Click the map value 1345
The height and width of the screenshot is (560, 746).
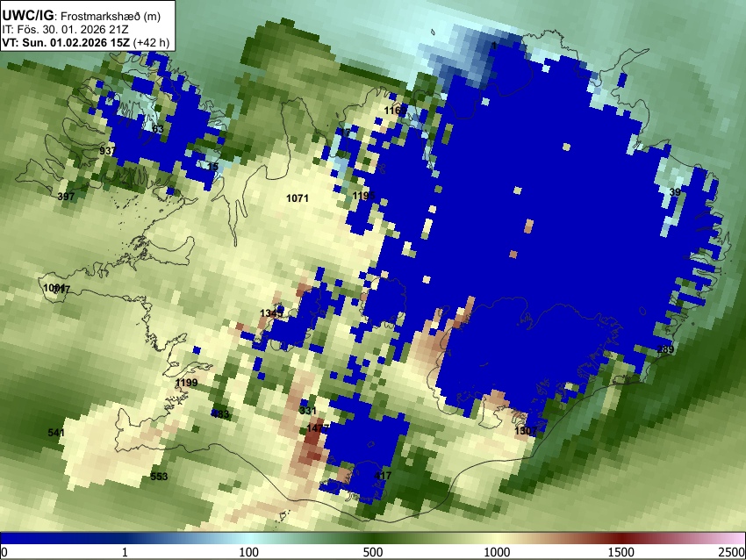[272, 313]
